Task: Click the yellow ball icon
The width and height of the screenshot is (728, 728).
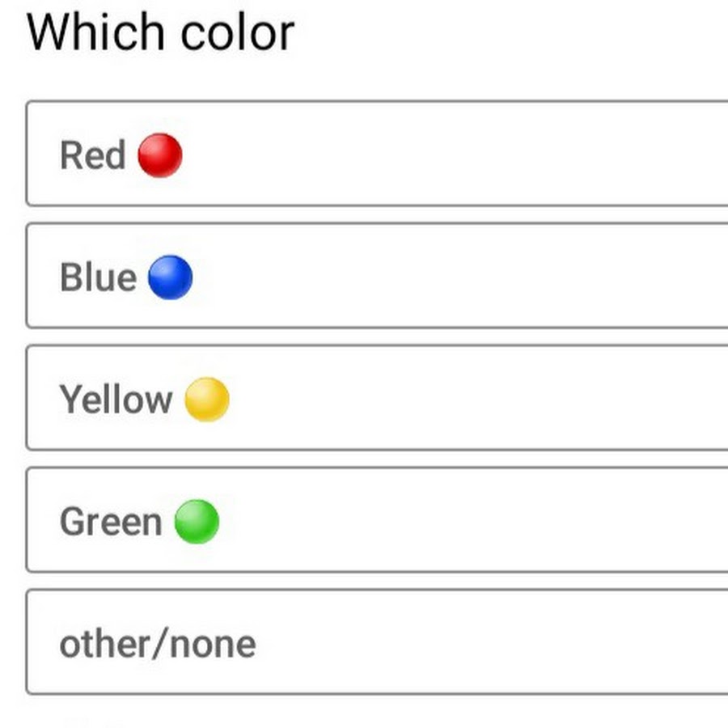Action: coord(207,400)
